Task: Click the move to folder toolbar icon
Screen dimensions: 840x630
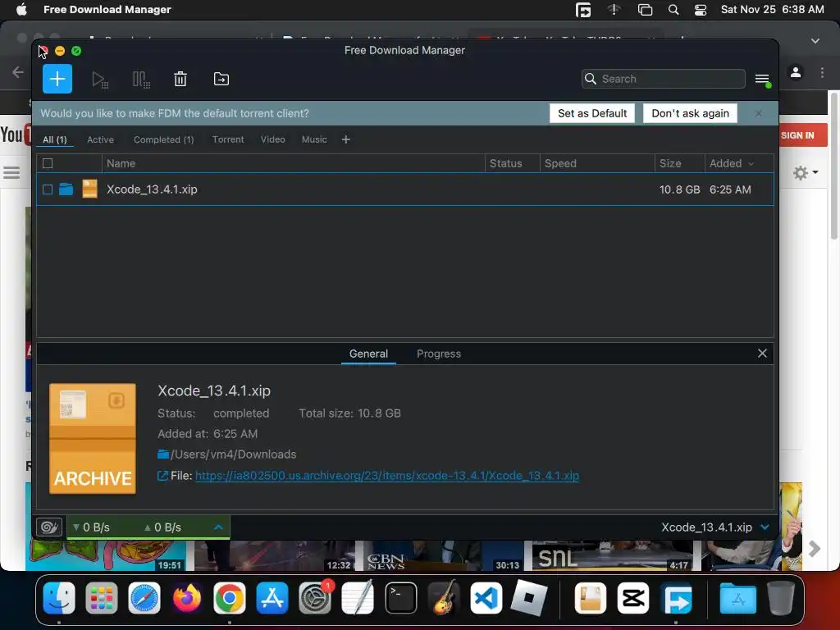Action: pyautogui.click(x=221, y=79)
